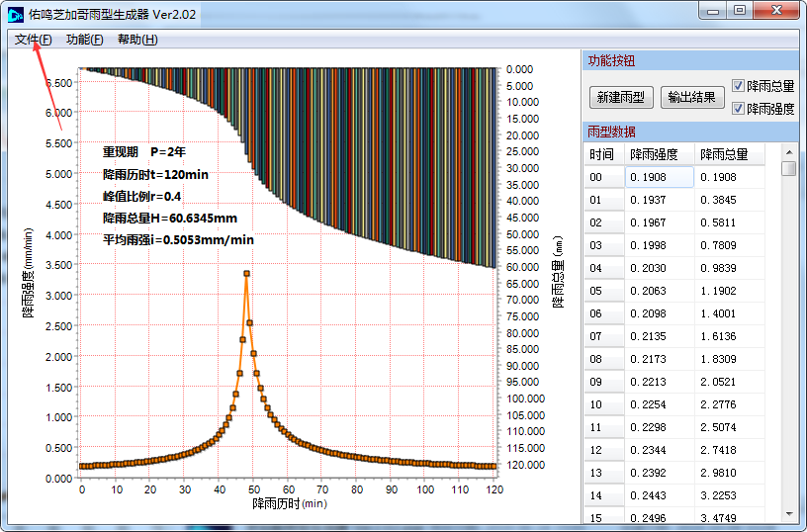Click the rain data table scrollbar thumb
Image resolution: width=807 pixels, height=532 pixels.
[788, 169]
